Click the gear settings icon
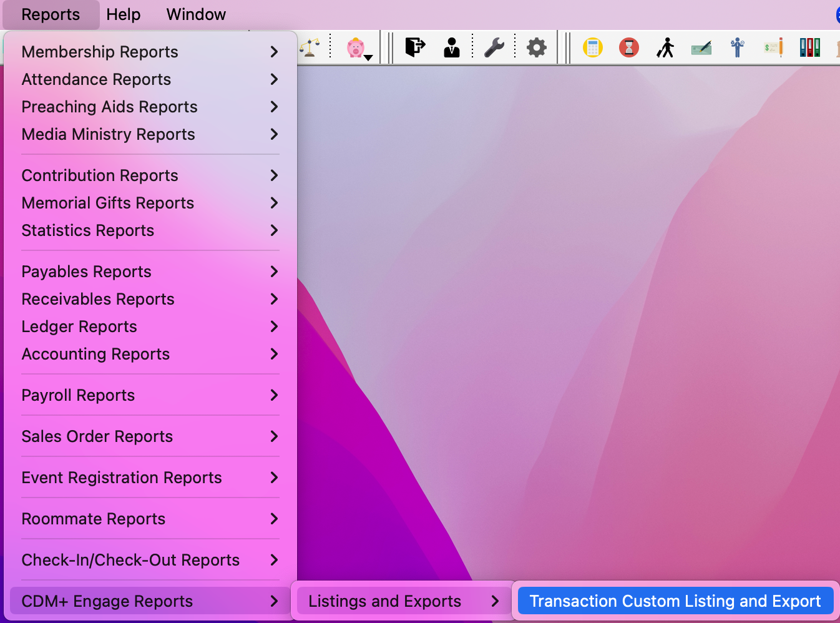This screenshot has height=623, width=840. 536,47
